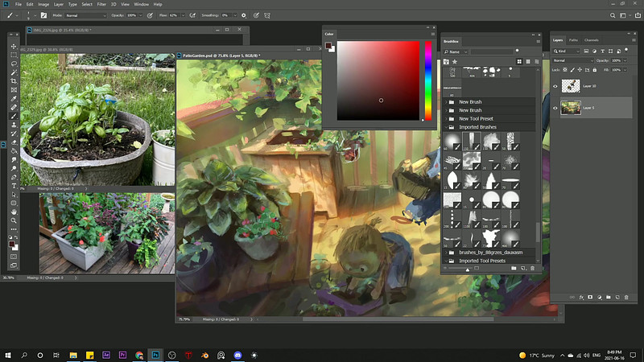
Task: Switch BrushBox to grid view
Action: [x=519, y=62]
